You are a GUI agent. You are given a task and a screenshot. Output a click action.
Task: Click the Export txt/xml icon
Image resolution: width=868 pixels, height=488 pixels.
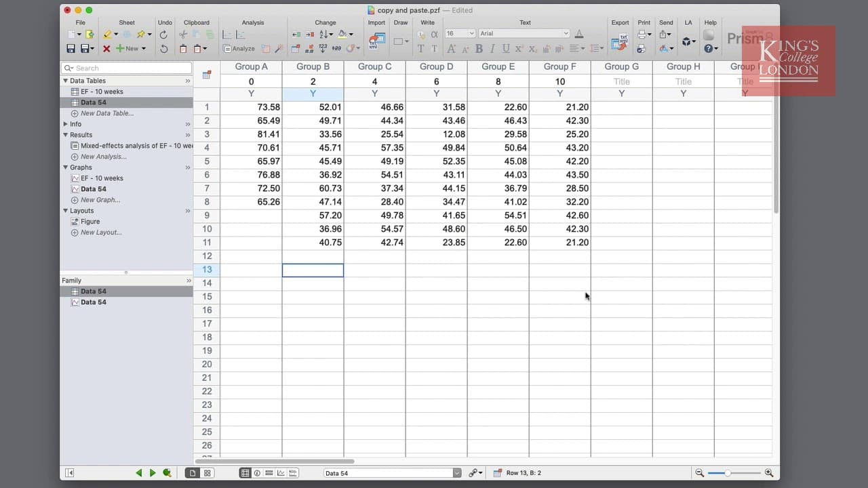pos(619,43)
